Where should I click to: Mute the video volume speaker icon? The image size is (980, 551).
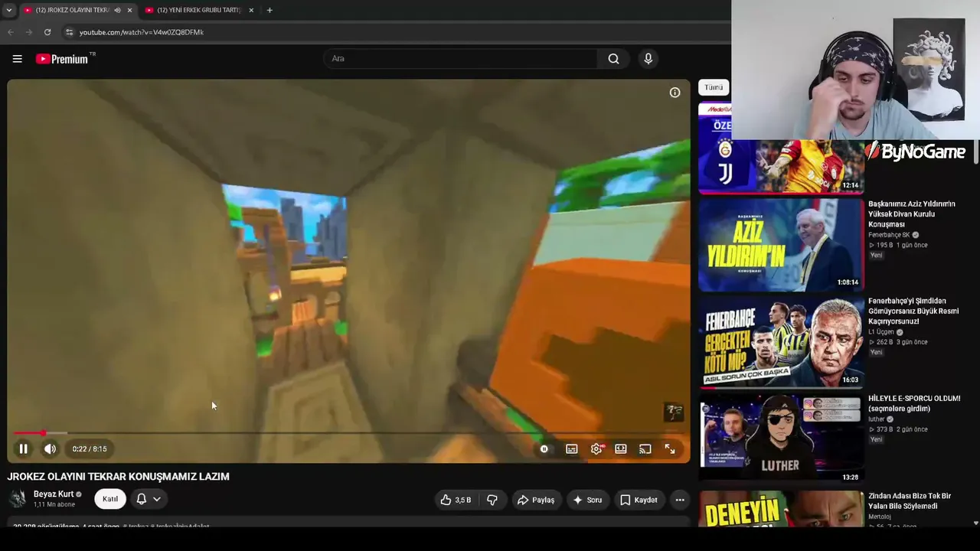tap(50, 449)
